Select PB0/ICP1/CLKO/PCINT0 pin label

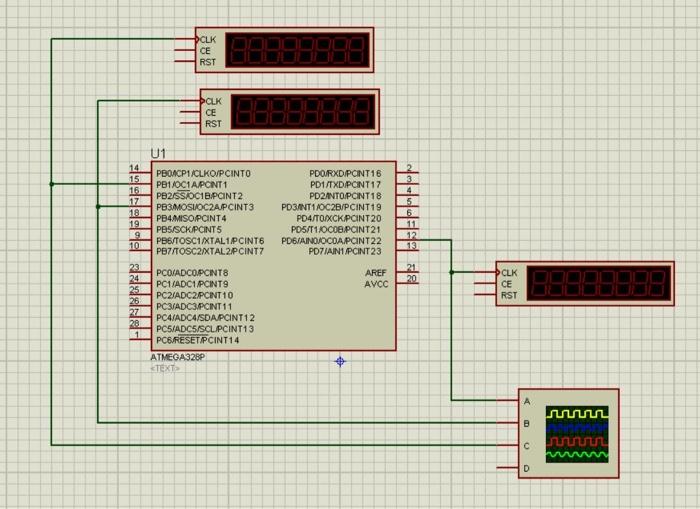[x=204, y=173]
